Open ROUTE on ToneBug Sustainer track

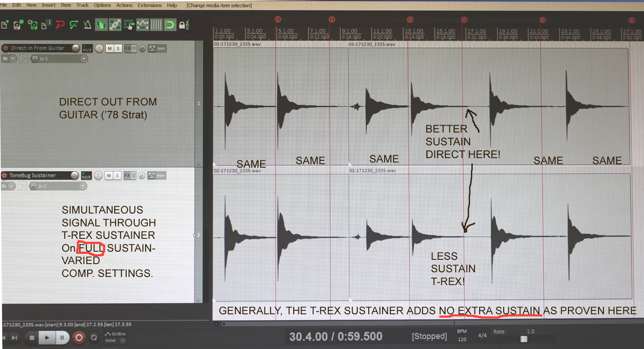click(86, 175)
